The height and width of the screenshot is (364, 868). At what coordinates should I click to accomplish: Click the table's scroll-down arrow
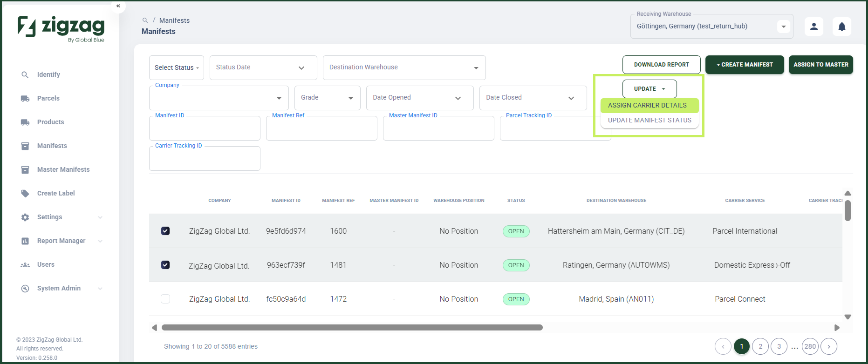pyautogui.click(x=848, y=317)
